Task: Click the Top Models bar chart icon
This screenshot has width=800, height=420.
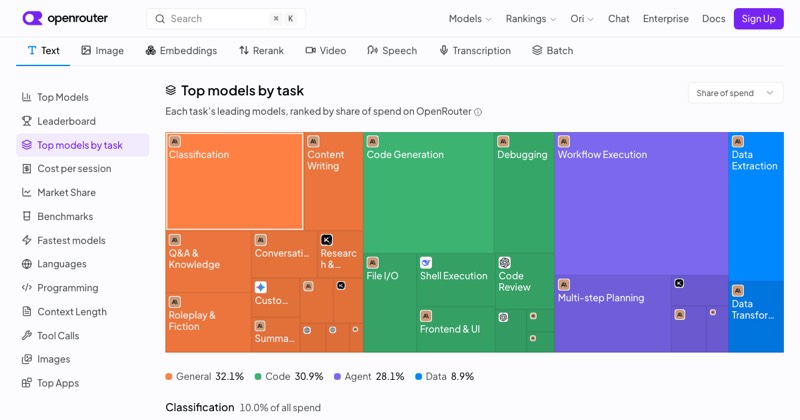Action: pos(27,97)
